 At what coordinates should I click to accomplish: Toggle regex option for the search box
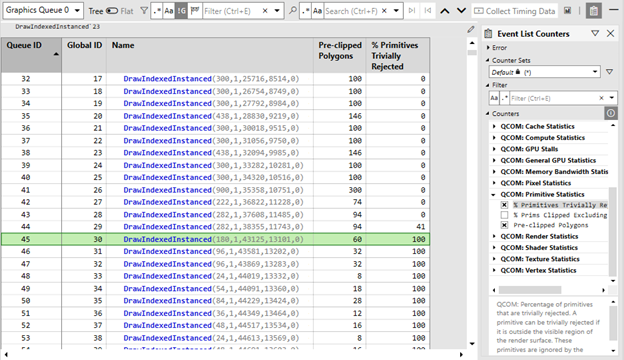[x=305, y=11]
